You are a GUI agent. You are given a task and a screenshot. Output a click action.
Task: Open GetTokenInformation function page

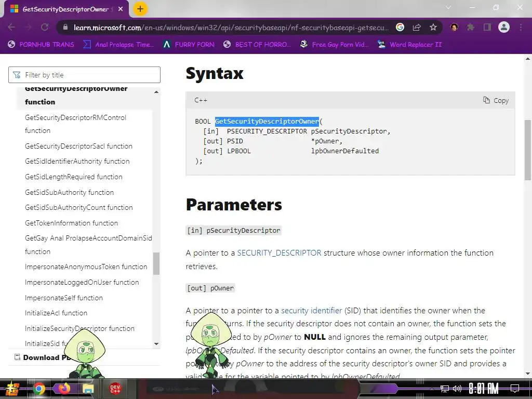tap(71, 223)
